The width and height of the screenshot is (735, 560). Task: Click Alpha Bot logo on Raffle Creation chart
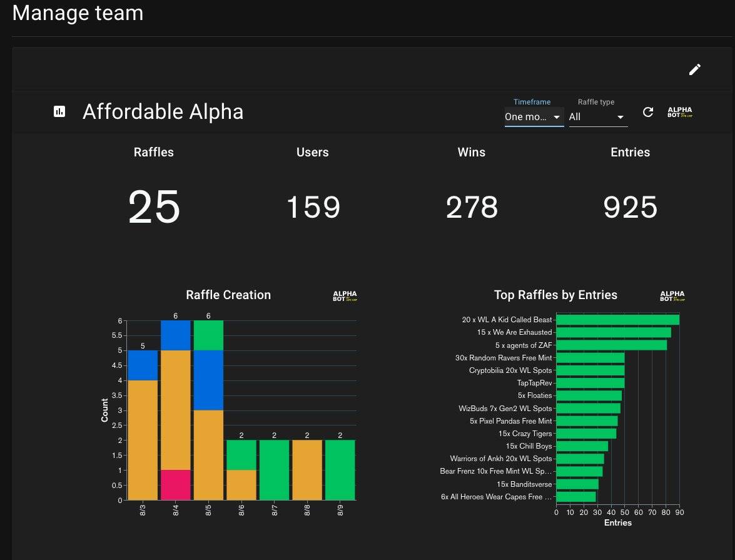click(345, 296)
